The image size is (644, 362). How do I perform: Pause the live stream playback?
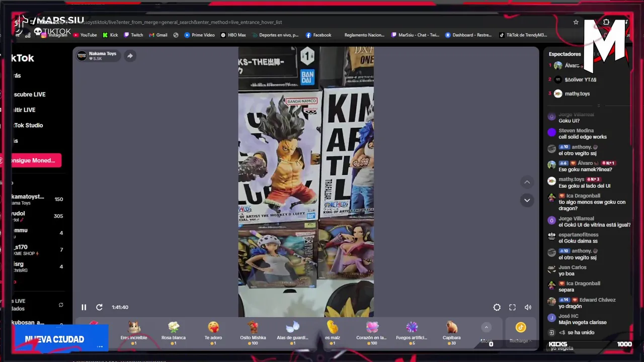84,307
